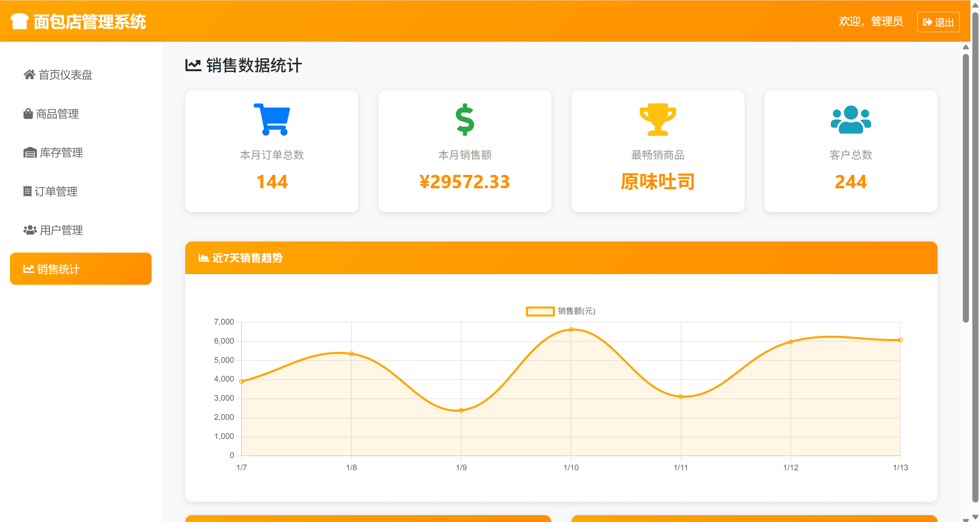The width and height of the screenshot is (980, 522).
Task: Open the 首页仪表盘 sidebar menu item
Action: 65,75
